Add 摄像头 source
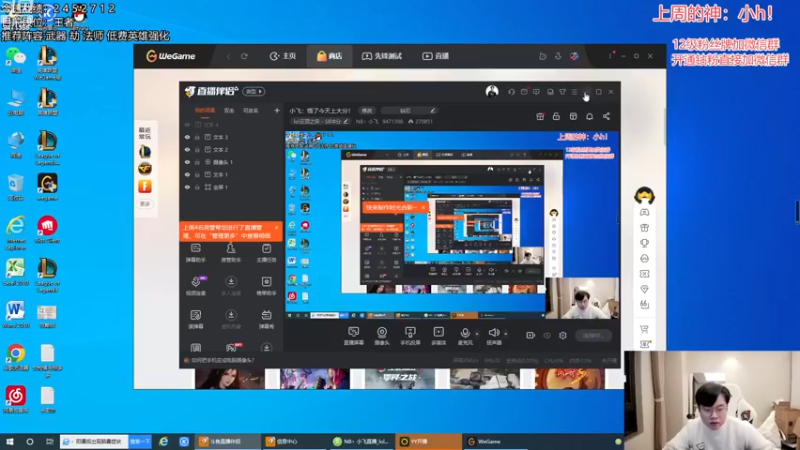The width and height of the screenshot is (800, 450). pyautogui.click(x=382, y=336)
